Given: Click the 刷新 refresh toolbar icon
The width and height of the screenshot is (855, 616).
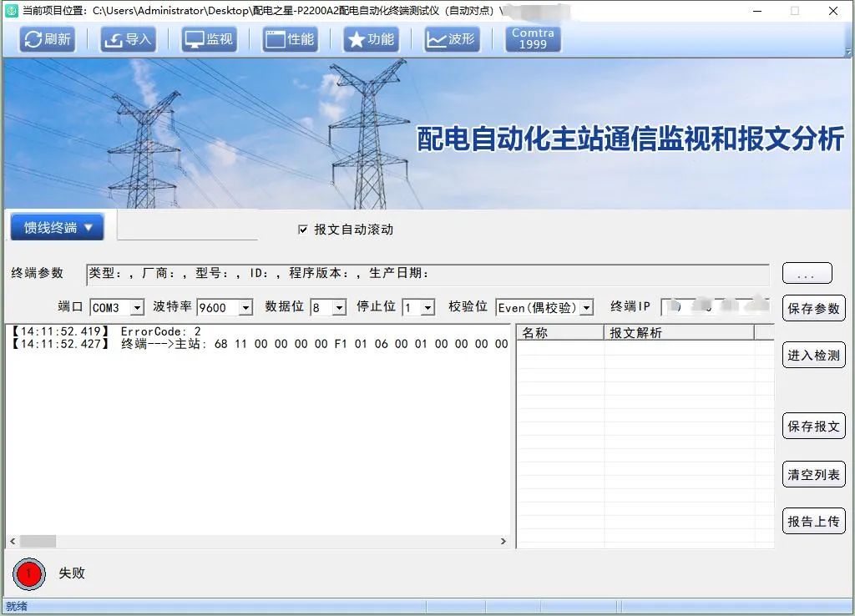Looking at the screenshot, I should 47,39.
